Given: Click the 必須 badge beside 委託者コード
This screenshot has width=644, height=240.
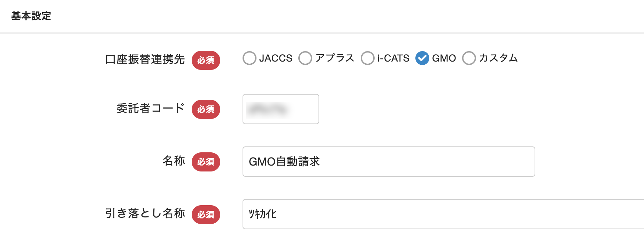Looking at the screenshot, I should click(x=206, y=110).
